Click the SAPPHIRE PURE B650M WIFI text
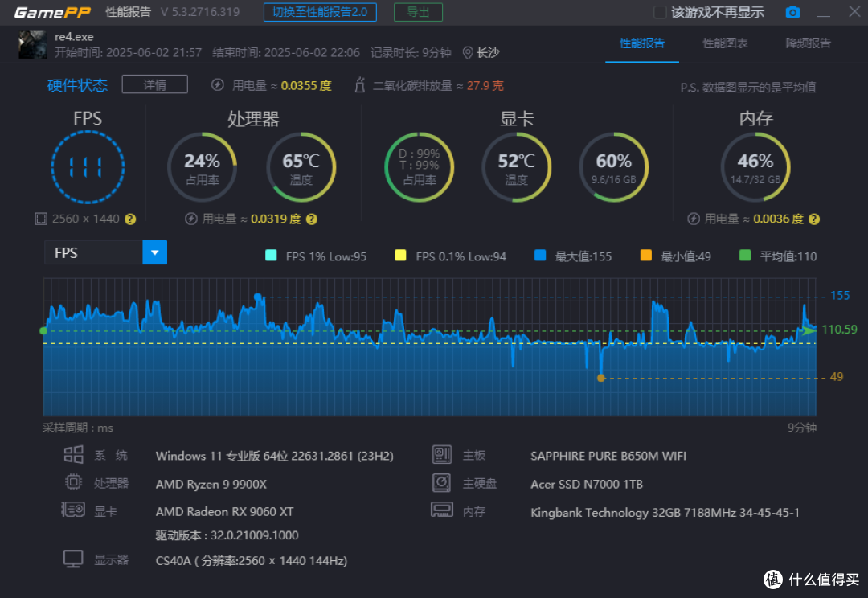This screenshot has height=598, width=868. (608, 456)
